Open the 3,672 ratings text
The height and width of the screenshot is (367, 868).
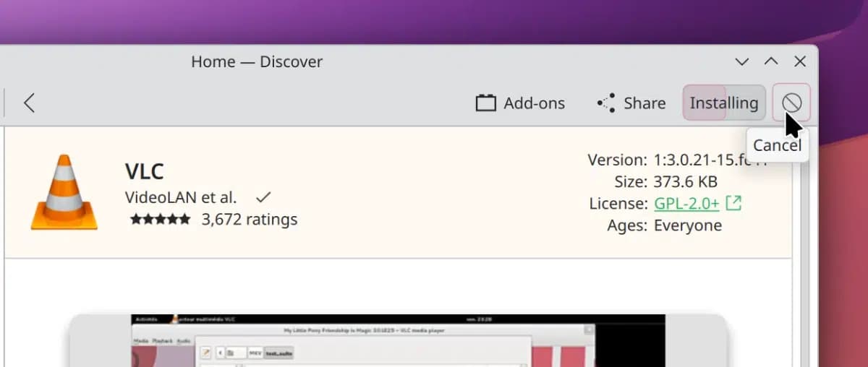[x=250, y=220]
